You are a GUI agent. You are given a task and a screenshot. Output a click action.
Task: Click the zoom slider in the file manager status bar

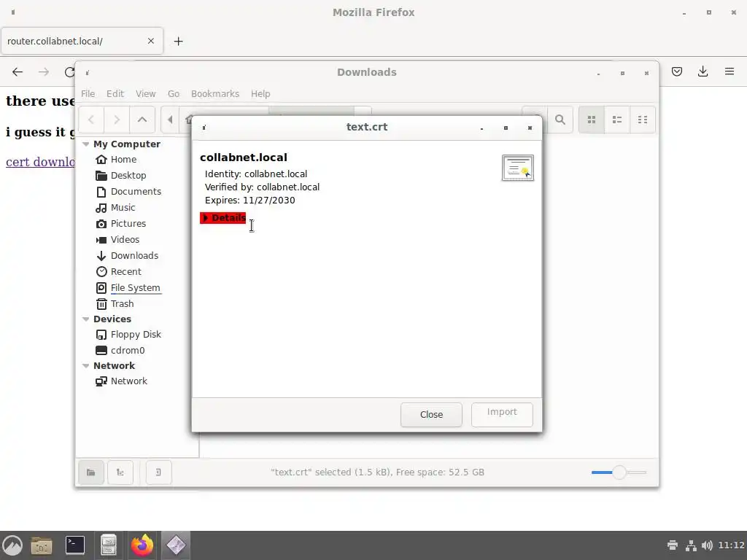pyautogui.click(x=619, y=472)
